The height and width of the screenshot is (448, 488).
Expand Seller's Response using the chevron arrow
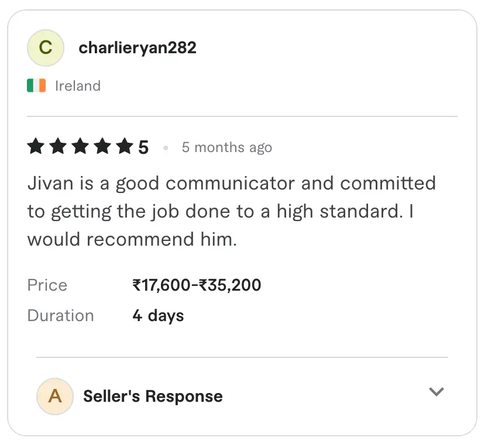click(x=437, y=392)
